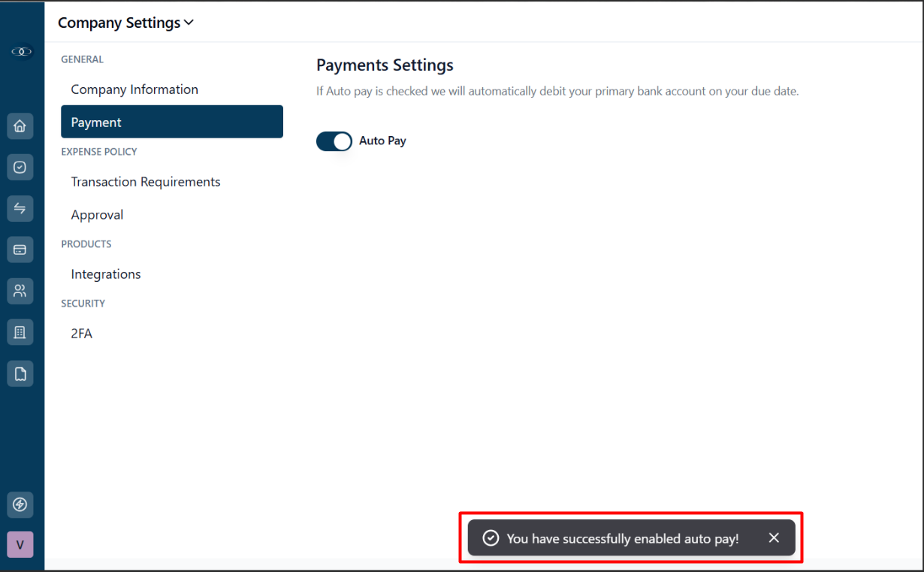Image resolution: width=924 pixels, height=572 pixels.
Task: Open the V user avatar
Action: tap(20, 545)
